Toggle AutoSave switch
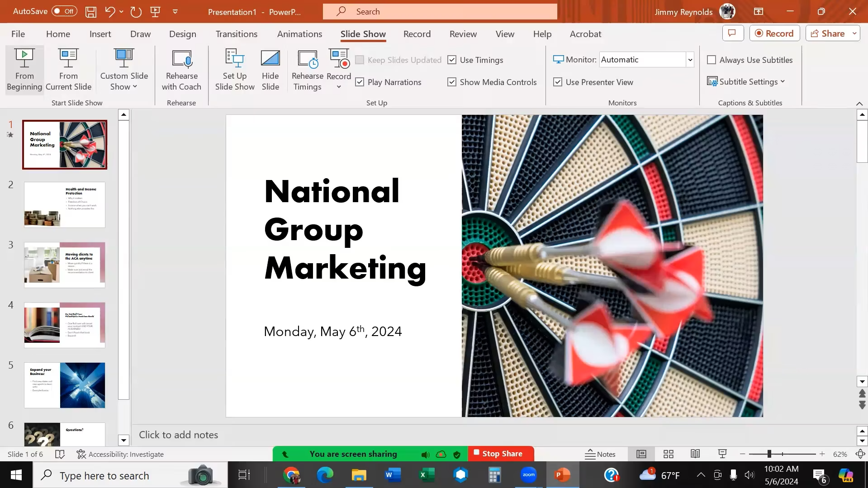Image resolution: width=868 pixels, height=488 pixels. tap(64, 11)
